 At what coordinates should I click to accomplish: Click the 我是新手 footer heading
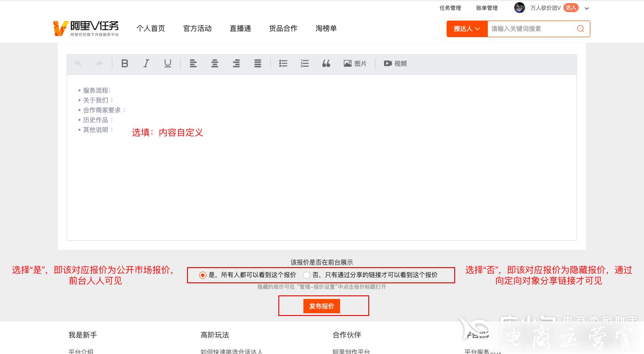point(83,335)
